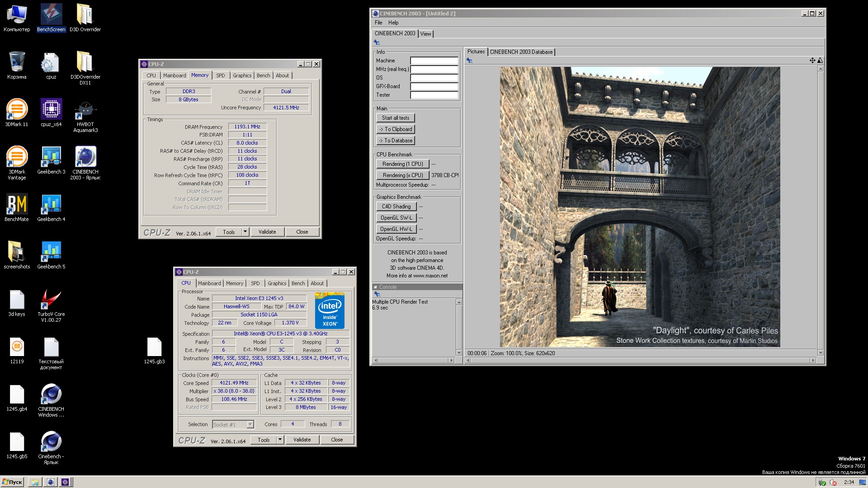The width and height of the screenshot is (868, 488).
Task: Launch BenchScreen desktop shortcut
Action: pos(51,18)
